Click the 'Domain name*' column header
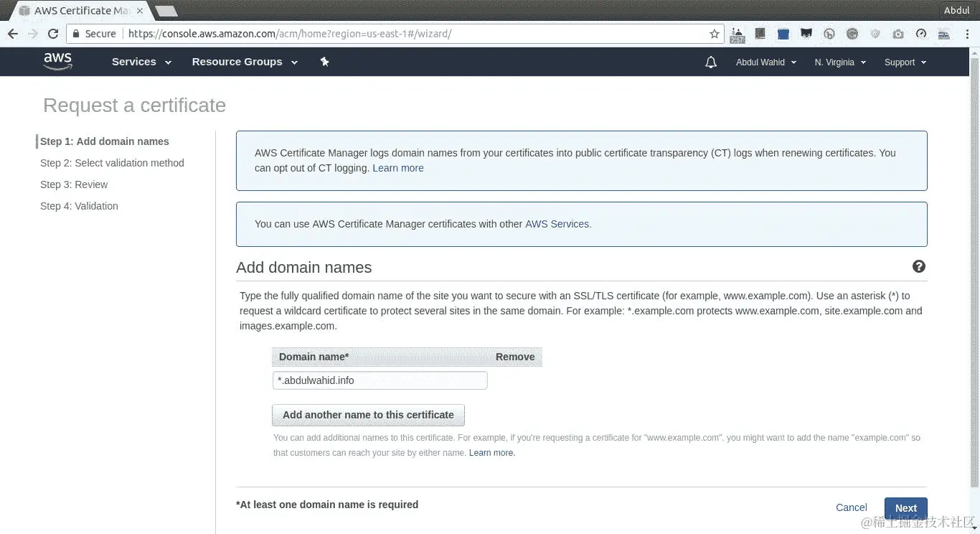Image resolution: width=980 pixels, height=534 pixels. click(x=314, y=357)
